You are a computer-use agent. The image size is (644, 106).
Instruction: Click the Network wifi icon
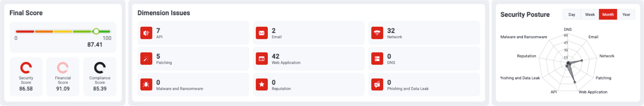point(377,33)
